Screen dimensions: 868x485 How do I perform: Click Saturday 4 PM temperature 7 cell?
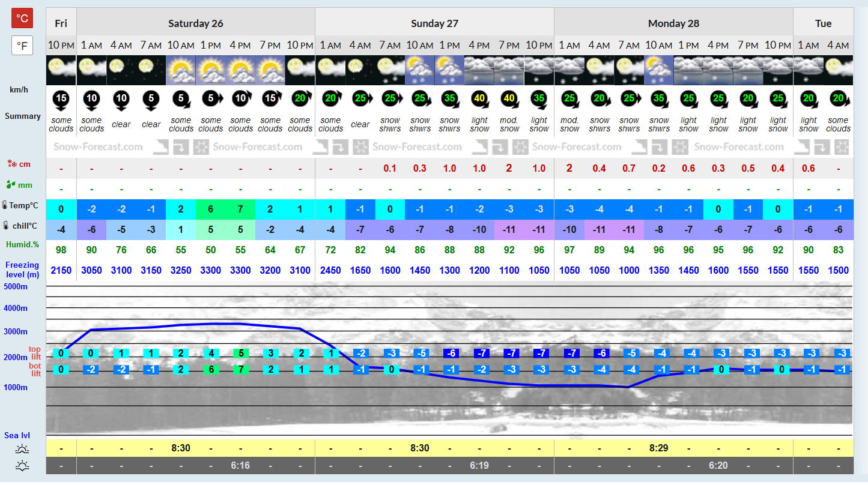240,209
